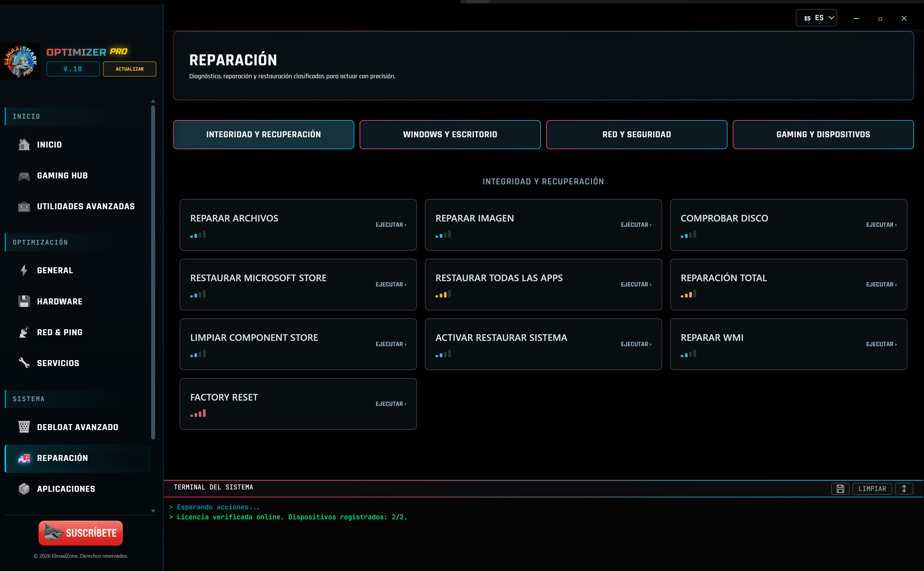The height and width of the screenshot is (571, 924).
Task: Click the Red & Ping satellite icon
Action: (24, 332)
